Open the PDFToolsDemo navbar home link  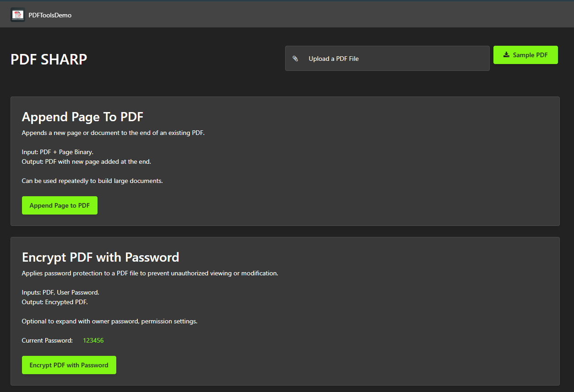click(x=50, y=15)
